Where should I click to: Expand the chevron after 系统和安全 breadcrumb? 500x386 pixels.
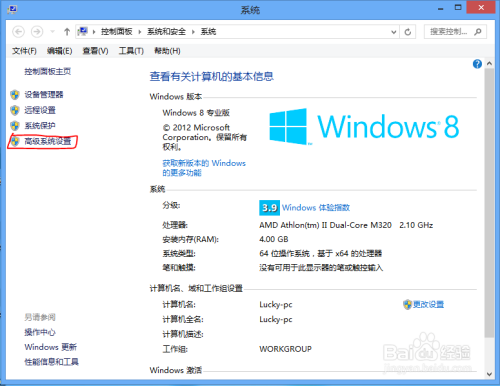coord(193,32)
